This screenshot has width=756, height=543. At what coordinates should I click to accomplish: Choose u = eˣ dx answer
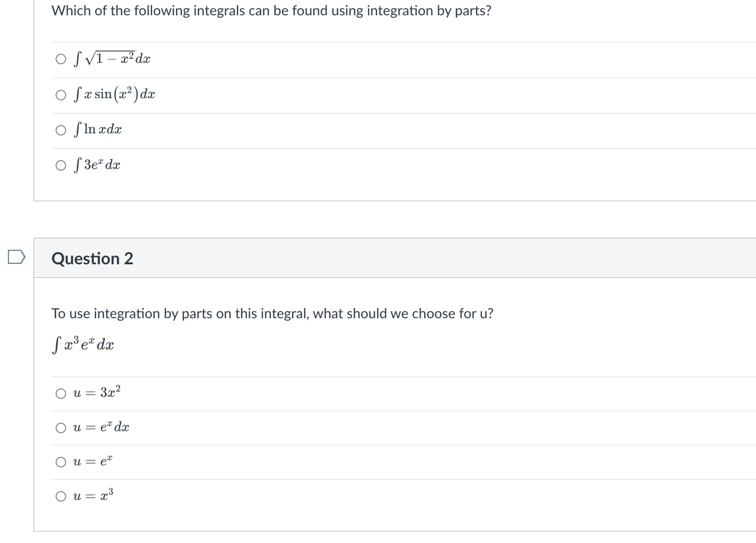point(61,428)
